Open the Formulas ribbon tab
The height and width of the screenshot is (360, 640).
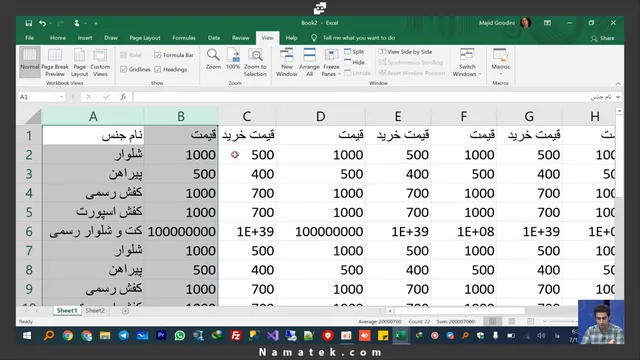click(x=184, y=38)
